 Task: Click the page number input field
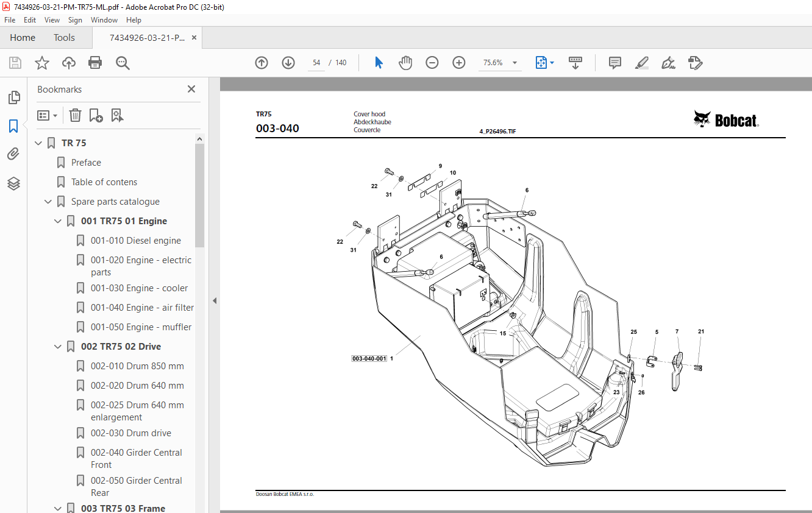pos(316,63)
